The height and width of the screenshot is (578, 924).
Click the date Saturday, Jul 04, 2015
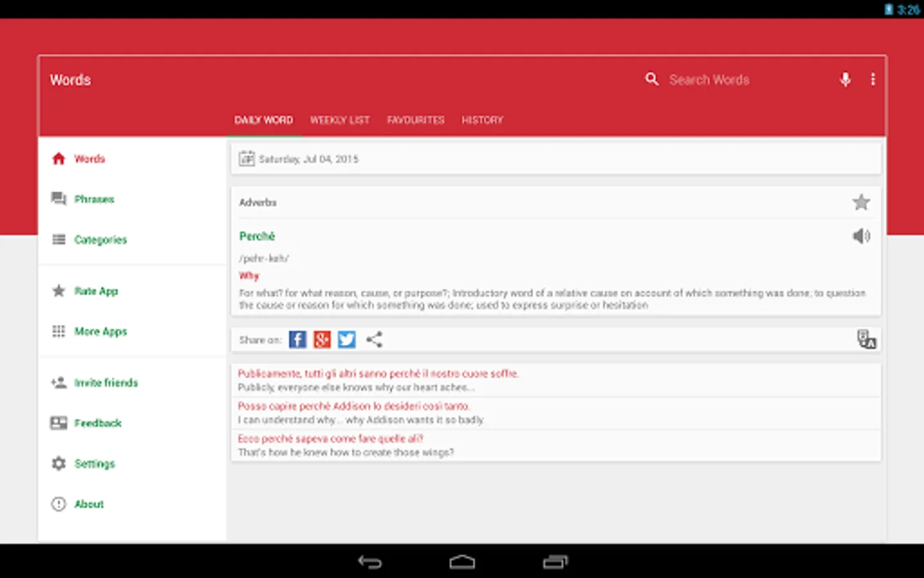(309, 159)
